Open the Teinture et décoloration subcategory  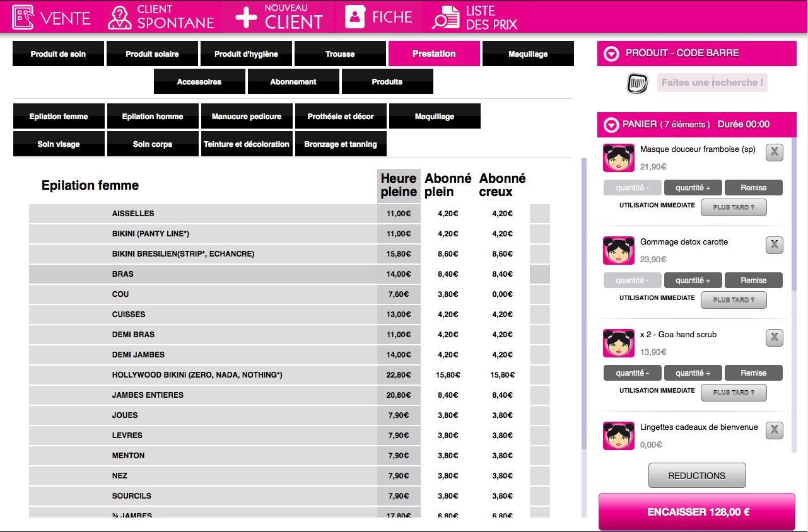[247, 144]
